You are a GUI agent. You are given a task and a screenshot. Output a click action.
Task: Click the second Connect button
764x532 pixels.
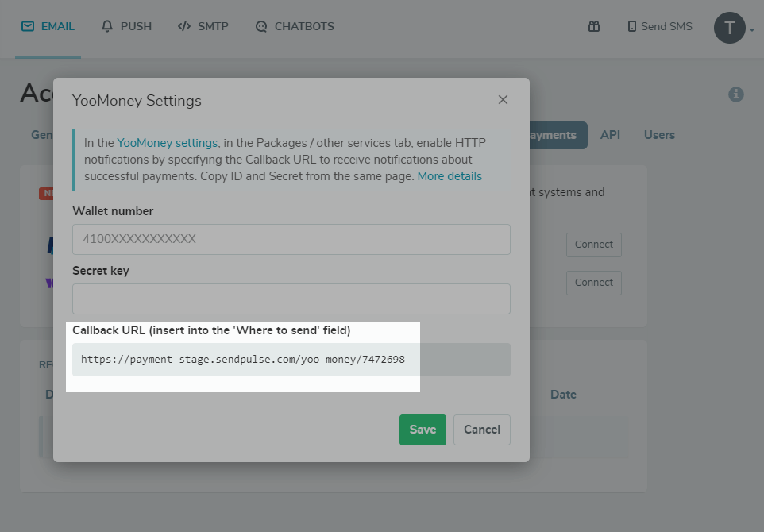click(593, 283)
